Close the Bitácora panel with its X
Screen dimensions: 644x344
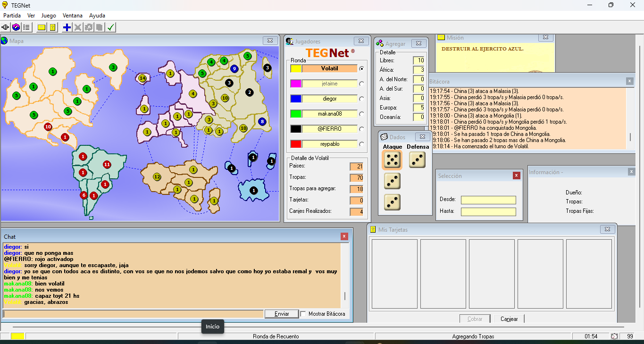point(629,81)
